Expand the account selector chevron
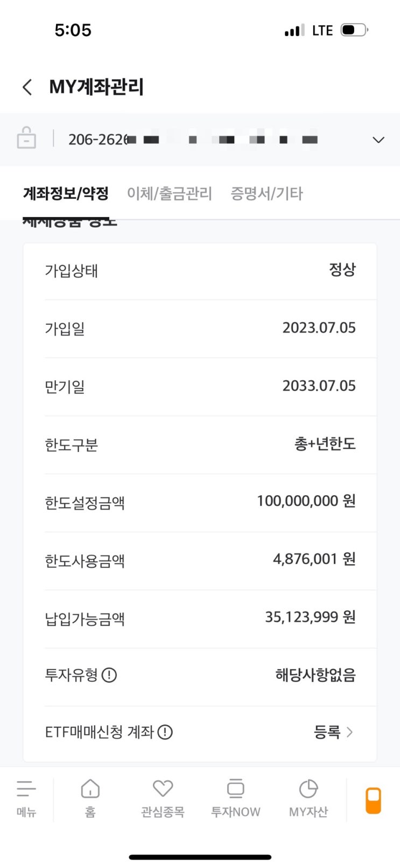This screenshot has height=868, width=400. [378, 140]
